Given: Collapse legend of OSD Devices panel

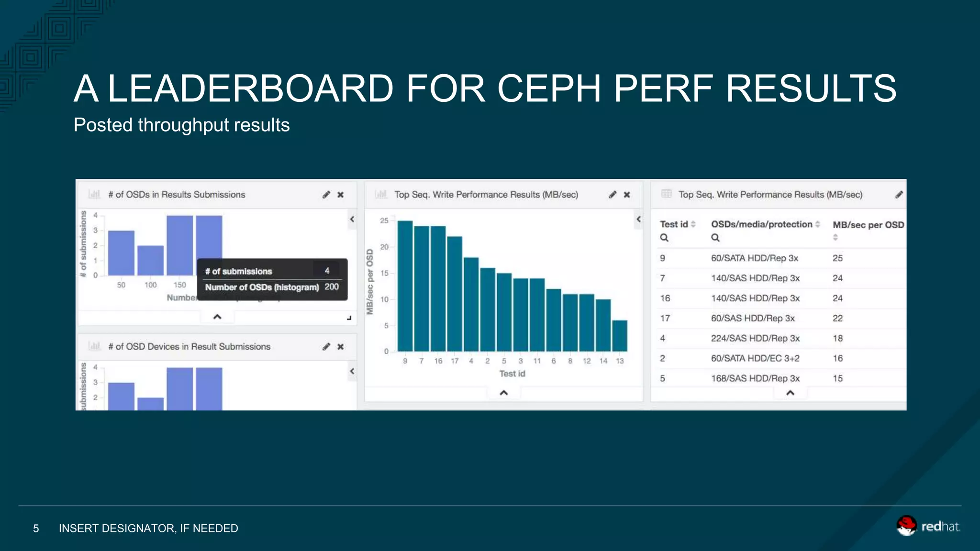Looking at the screenshot, I should click(x=352, y=371).
